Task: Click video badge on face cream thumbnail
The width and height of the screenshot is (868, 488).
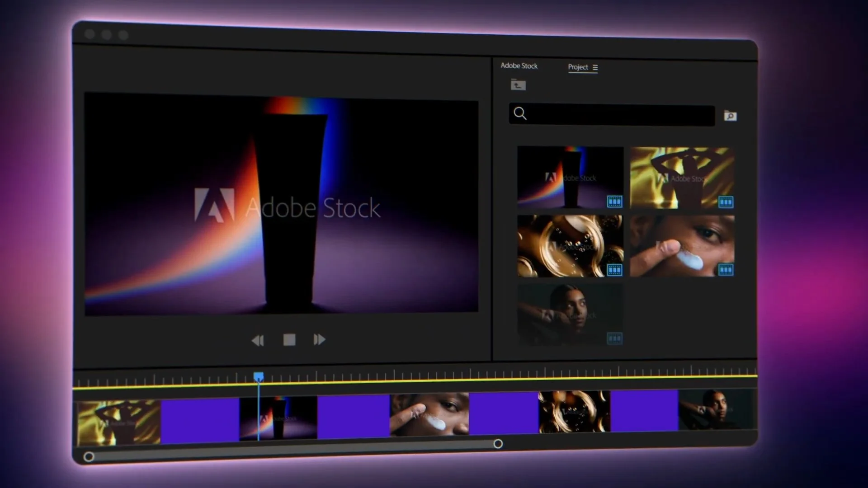Action: click(726, 270)
